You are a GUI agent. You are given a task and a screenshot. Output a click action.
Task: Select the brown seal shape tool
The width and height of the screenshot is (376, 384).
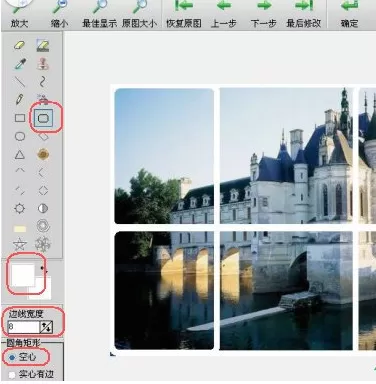pyautogui.click(x=43, y=154)
